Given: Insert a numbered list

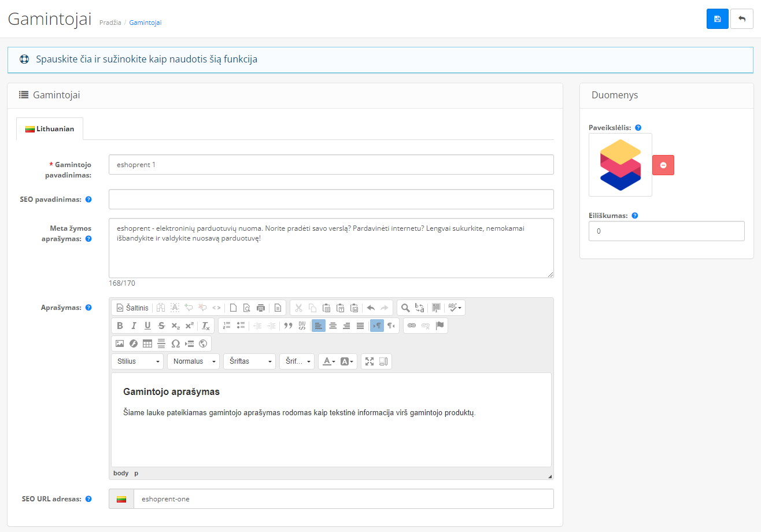Looking at the screenshot, I should click(227, 326).
